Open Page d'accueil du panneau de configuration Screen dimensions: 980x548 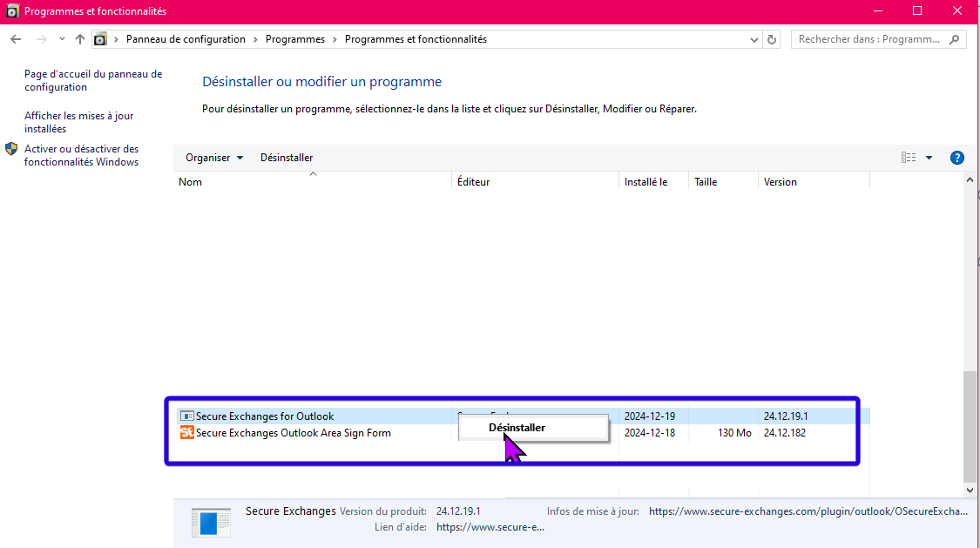point(93,81)
